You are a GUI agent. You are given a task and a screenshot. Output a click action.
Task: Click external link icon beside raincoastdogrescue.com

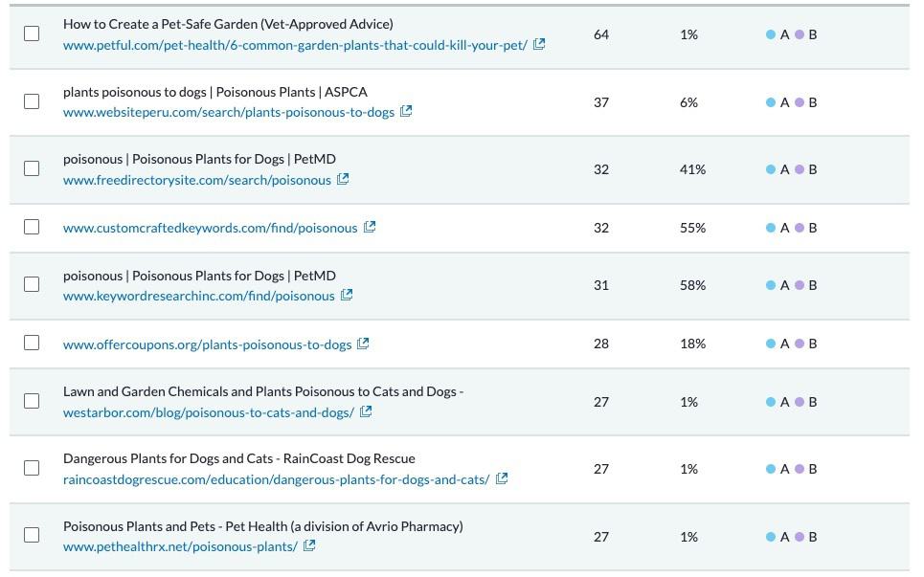pos(500,478)
